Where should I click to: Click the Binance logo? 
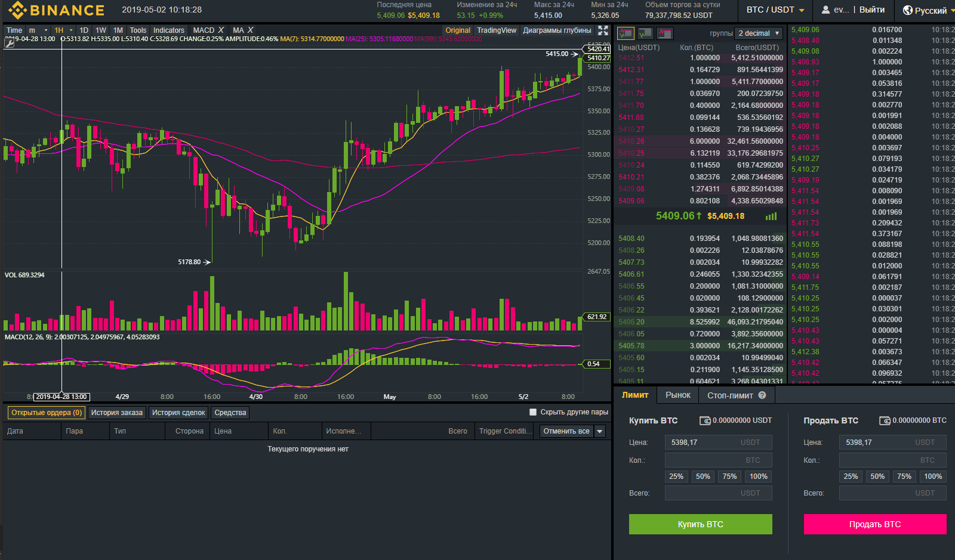[57, 10]
